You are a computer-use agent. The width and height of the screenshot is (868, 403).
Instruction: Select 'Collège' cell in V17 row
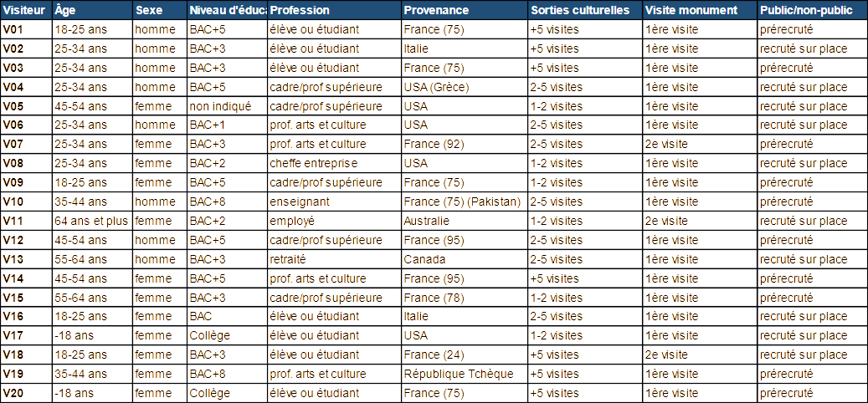tap(228, 335)
